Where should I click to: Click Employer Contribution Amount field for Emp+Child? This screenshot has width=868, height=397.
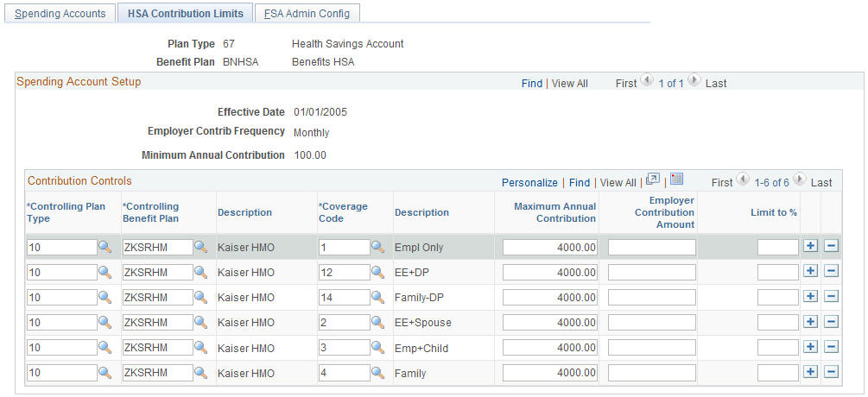pos(651,348)
